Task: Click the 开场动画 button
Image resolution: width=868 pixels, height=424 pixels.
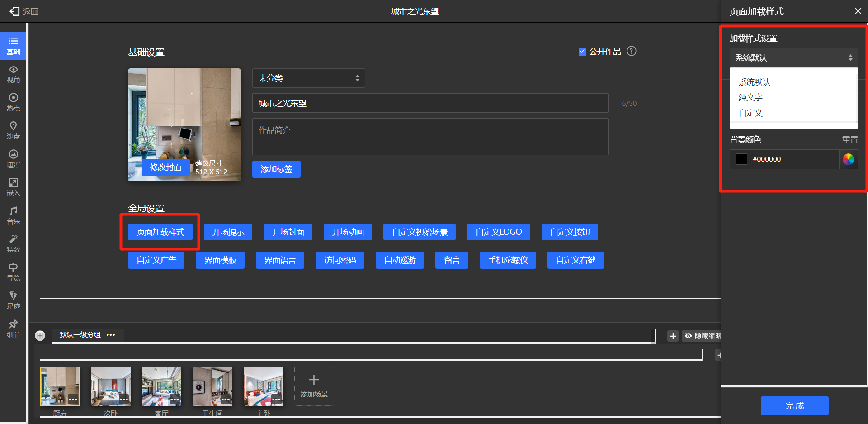Action: click(348, 232)
